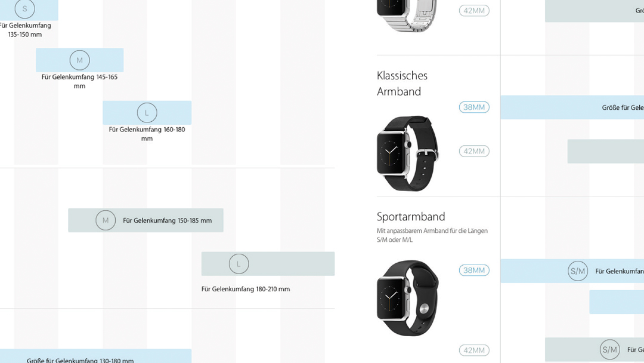
Task: Click the S size circle icon
Action: 24,8
